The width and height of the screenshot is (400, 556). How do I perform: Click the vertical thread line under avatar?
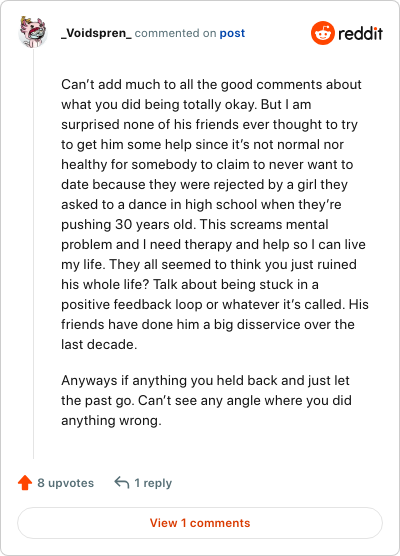click(34, 254)
